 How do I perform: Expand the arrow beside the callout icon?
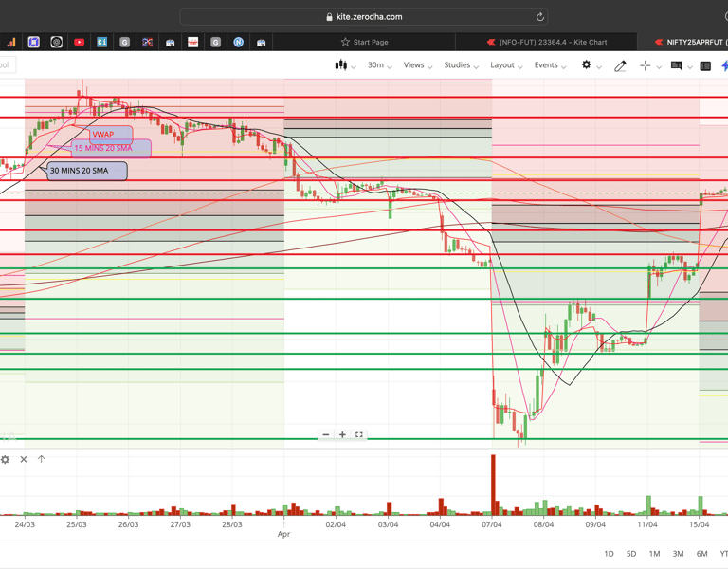coord(690,67)
